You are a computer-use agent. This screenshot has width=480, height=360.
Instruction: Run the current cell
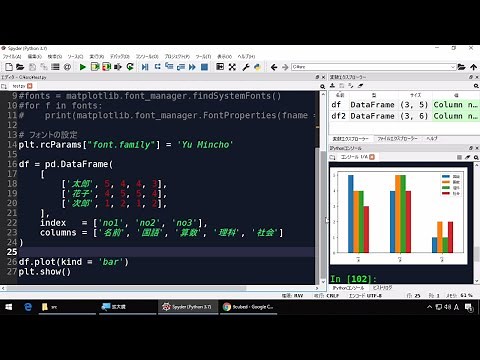pyautogui.click(x=95, y=67)
